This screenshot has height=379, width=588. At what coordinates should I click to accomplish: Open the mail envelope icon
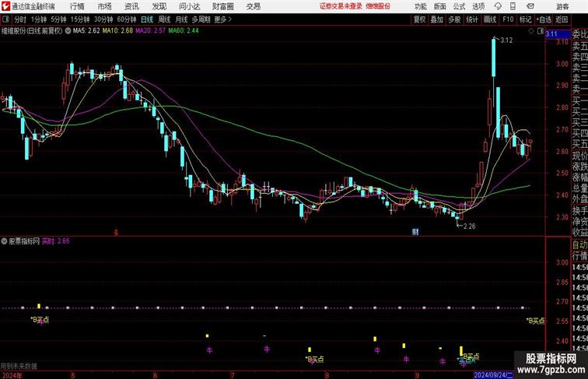coord(530,6)
